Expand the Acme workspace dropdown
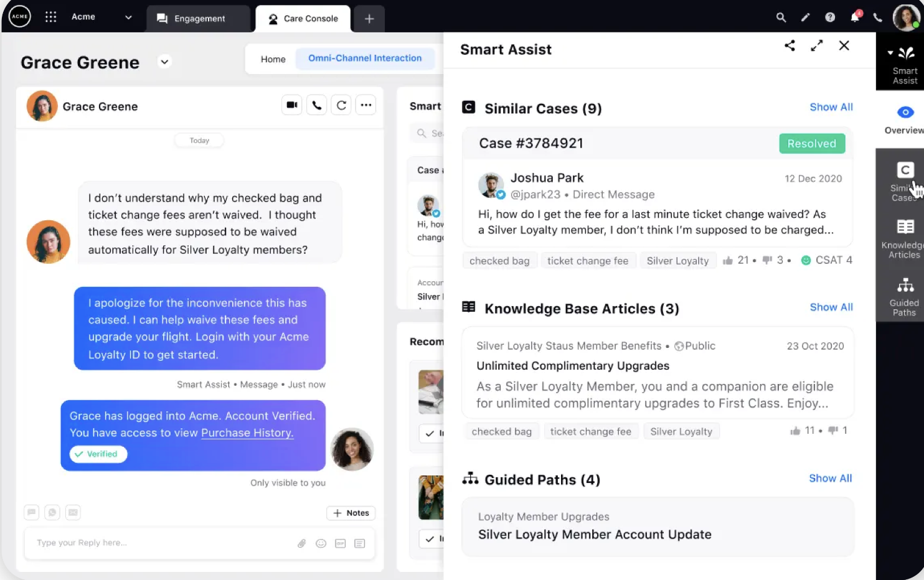The image size is (924, 580). click(x=128, y=17)
